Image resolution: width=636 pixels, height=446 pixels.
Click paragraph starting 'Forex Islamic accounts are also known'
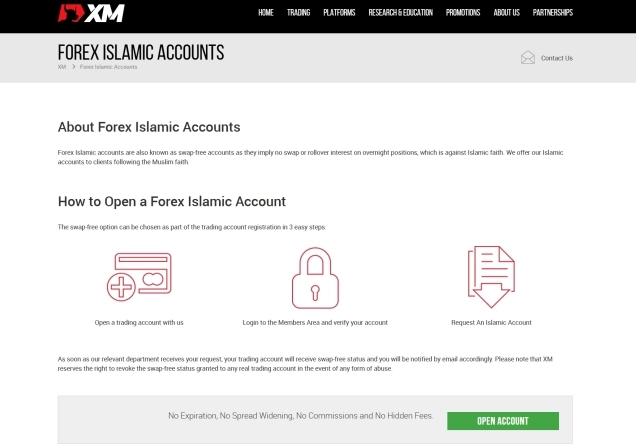click(310, 157)
